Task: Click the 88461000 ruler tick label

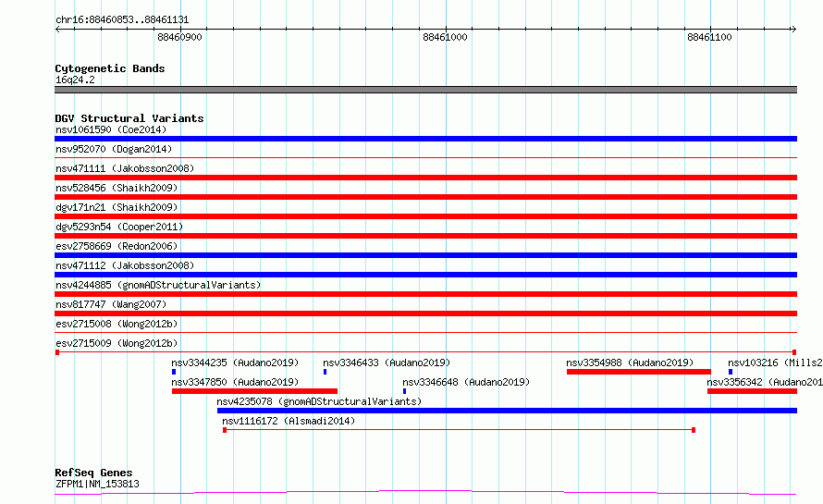Action: tap(445, 37)
